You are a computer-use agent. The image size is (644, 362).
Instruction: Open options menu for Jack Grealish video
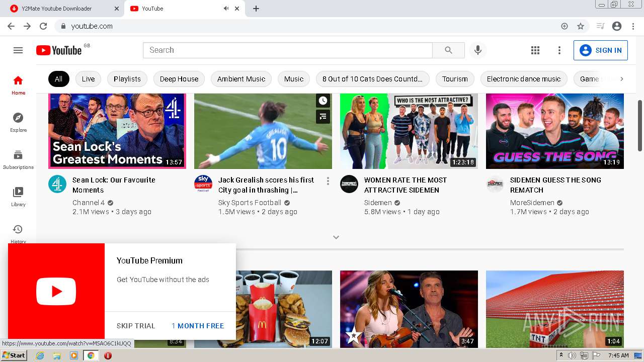point(328,181)
